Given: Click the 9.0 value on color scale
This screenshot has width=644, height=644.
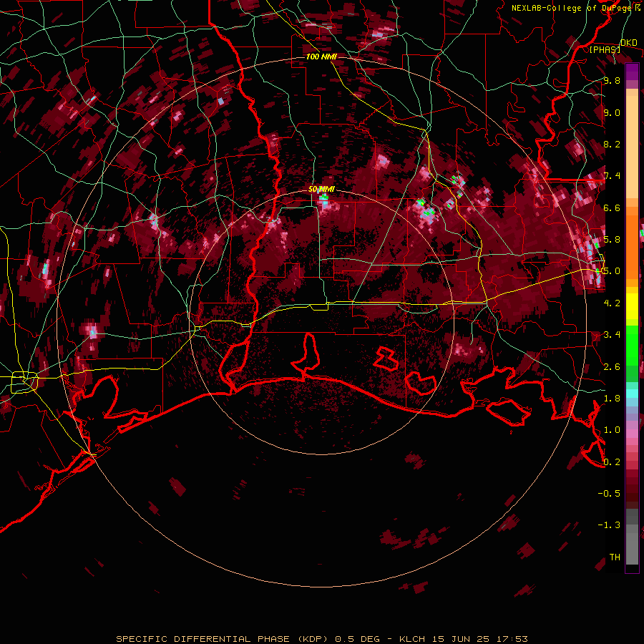Looking at the screenshot, I should pyautogui.click(x=612, y=112).
